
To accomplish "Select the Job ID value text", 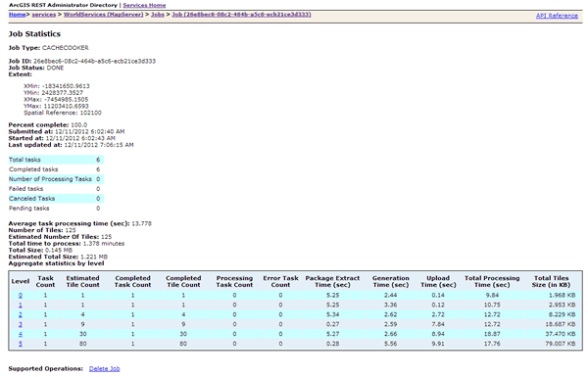I will (94, 61).
